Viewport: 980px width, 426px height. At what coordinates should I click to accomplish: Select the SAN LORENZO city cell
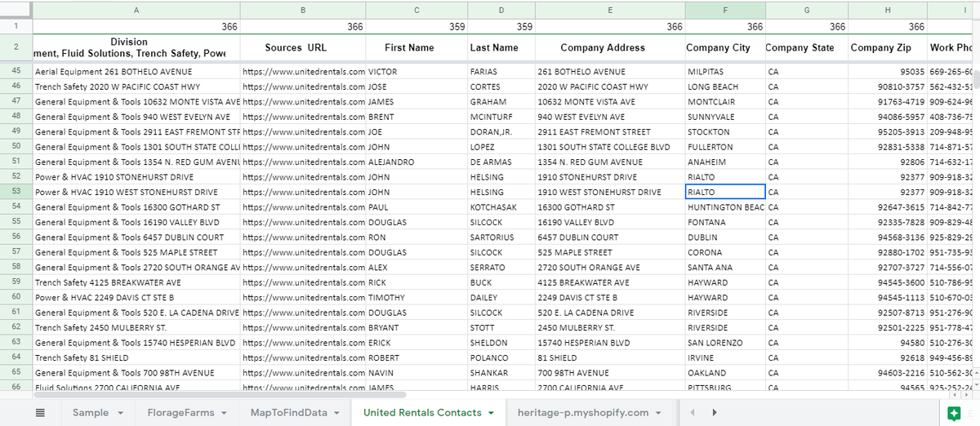coord(725,343)
